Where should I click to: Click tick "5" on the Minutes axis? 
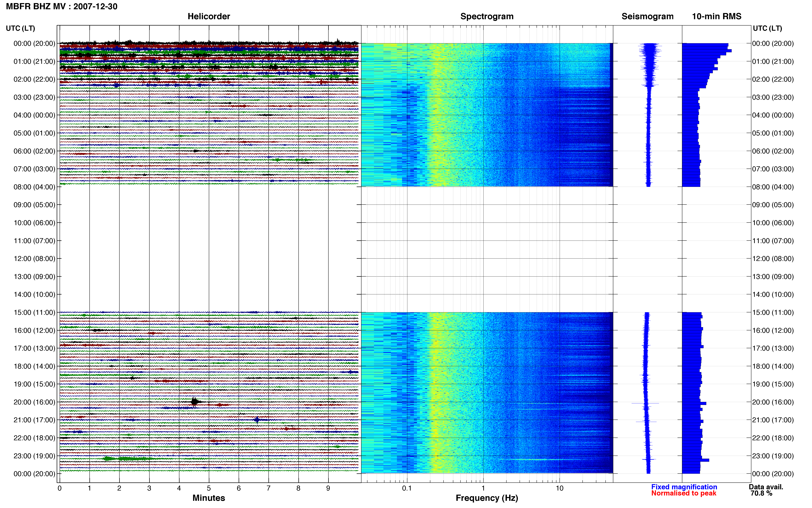209,488
